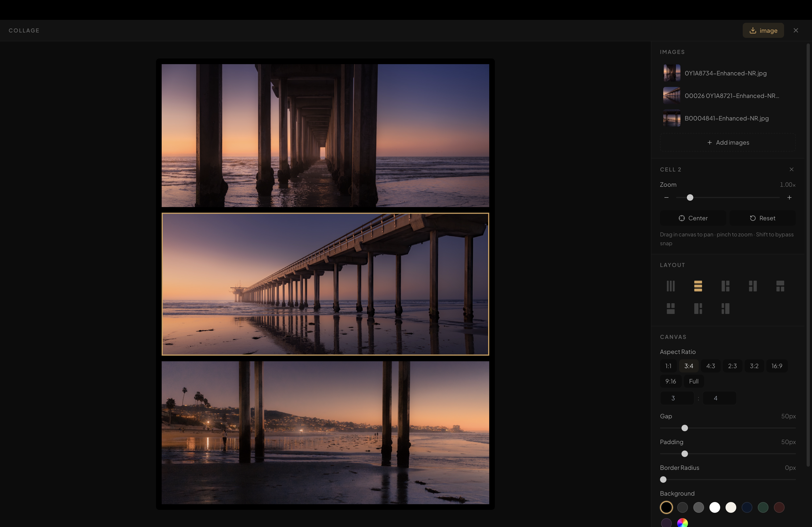Select the cream off-white background swatch
Screen dimensions: 812x527
pos(730,507)
